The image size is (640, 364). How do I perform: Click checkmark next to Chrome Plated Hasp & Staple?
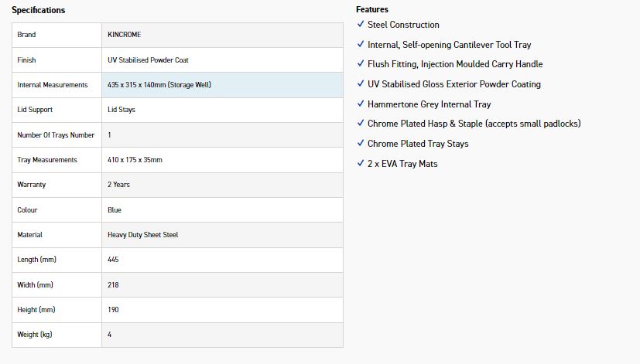(x=361, y=123)
